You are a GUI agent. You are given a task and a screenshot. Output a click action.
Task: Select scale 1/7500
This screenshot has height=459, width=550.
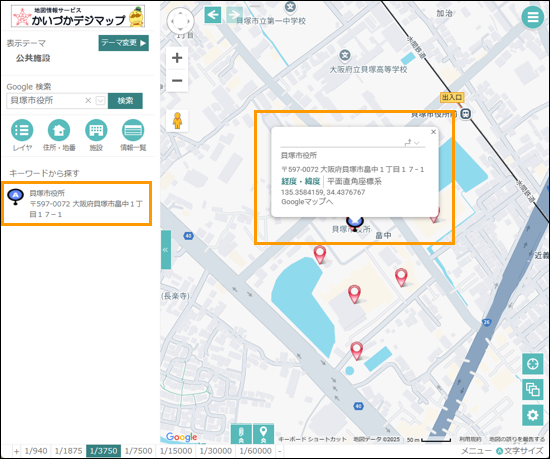(x=139, y=451)
